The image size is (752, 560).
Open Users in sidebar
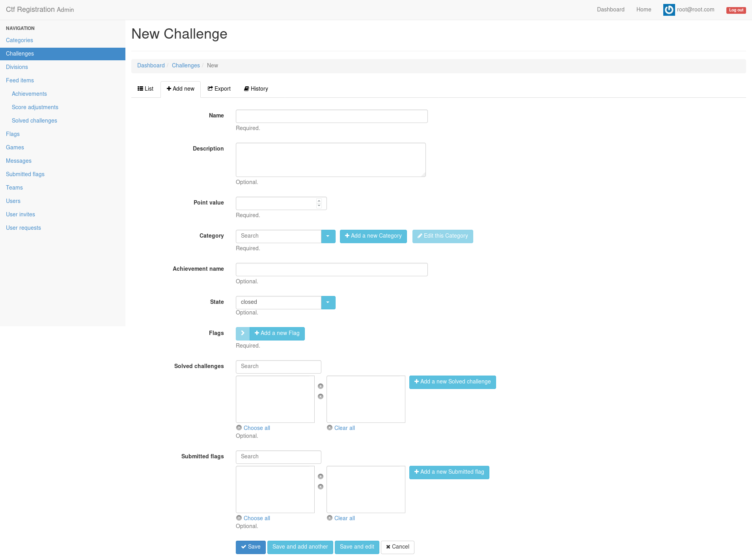(x=63, y=201)
